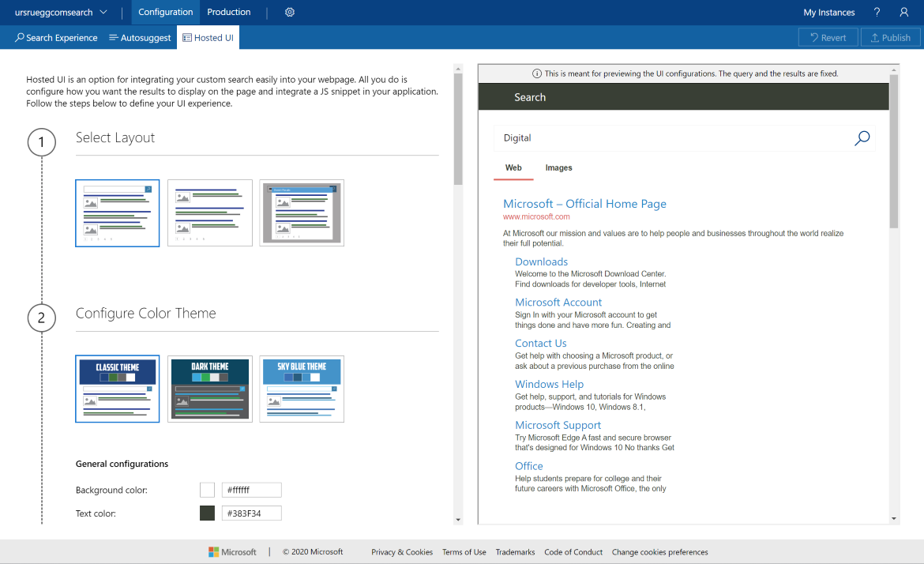This screenshot has height=564, width=924.
Task: Open the background color swatch
Action: [208, 490]
